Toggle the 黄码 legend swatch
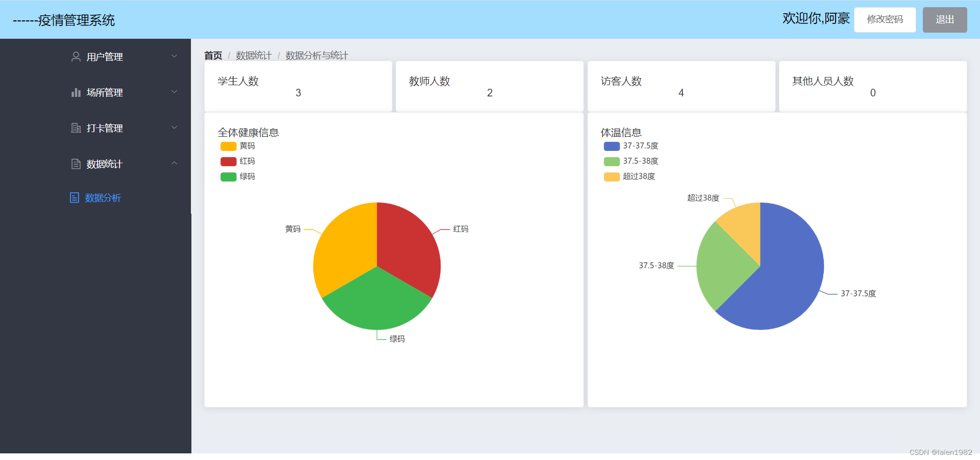Viewport: 980px width, 460px height. click(x=228, y=146)
